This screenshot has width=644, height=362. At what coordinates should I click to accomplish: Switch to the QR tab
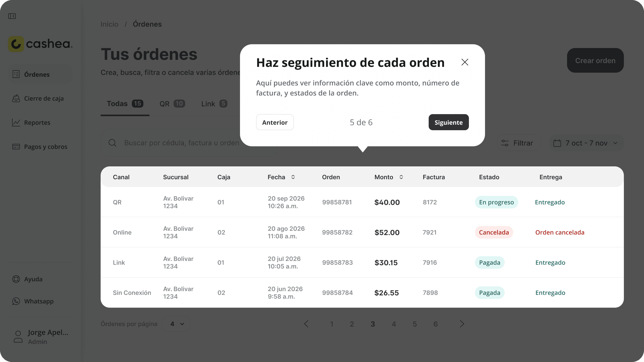click(172, 104)
